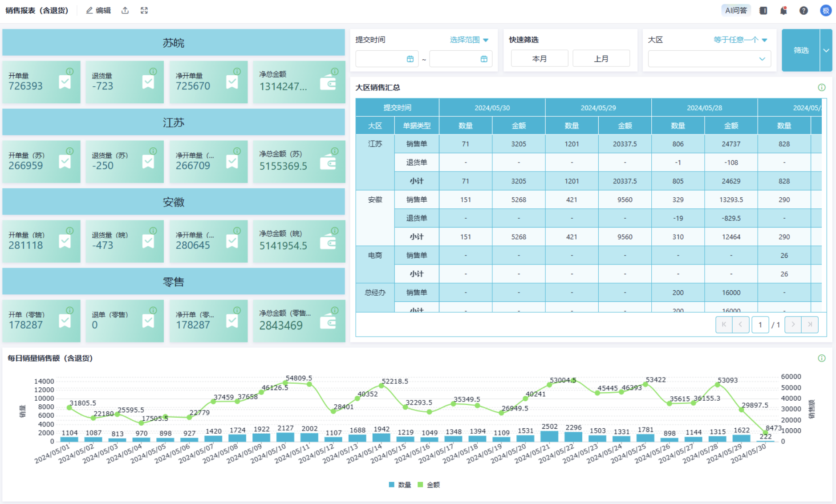Apply the 本月 quick filter

tap(540, 59)
